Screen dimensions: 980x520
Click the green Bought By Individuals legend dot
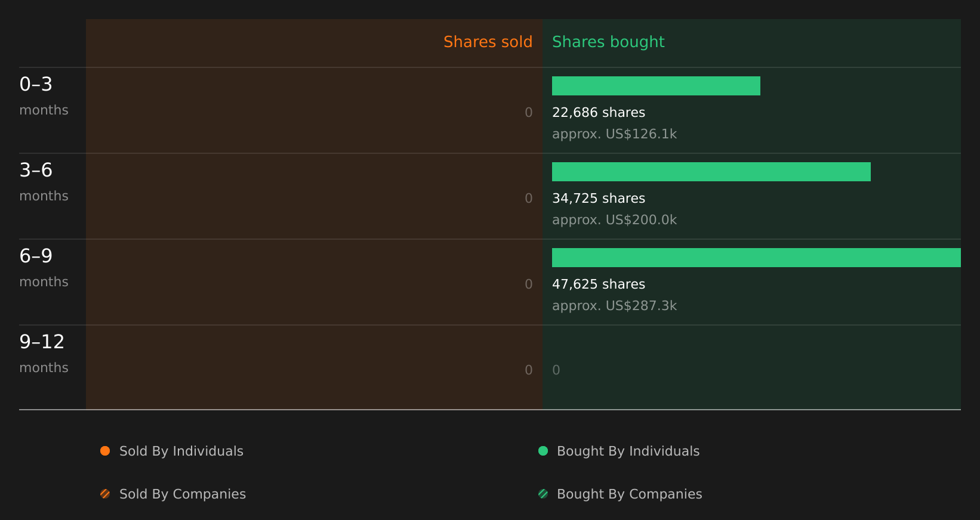[543, 451]
